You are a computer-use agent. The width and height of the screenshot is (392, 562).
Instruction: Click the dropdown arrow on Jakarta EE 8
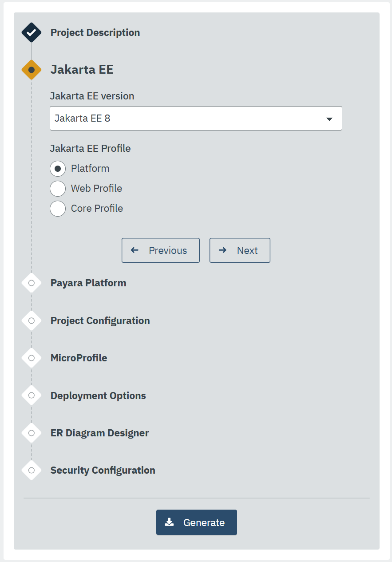point(329,118)
